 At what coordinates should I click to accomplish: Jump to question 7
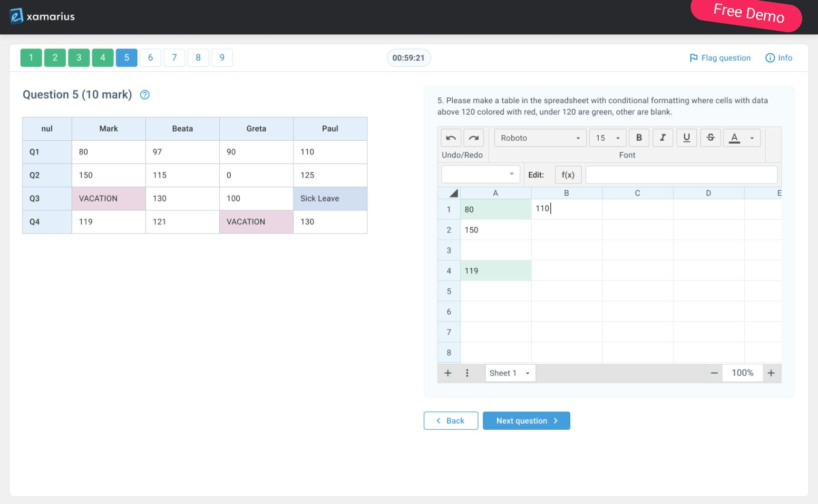174,58
